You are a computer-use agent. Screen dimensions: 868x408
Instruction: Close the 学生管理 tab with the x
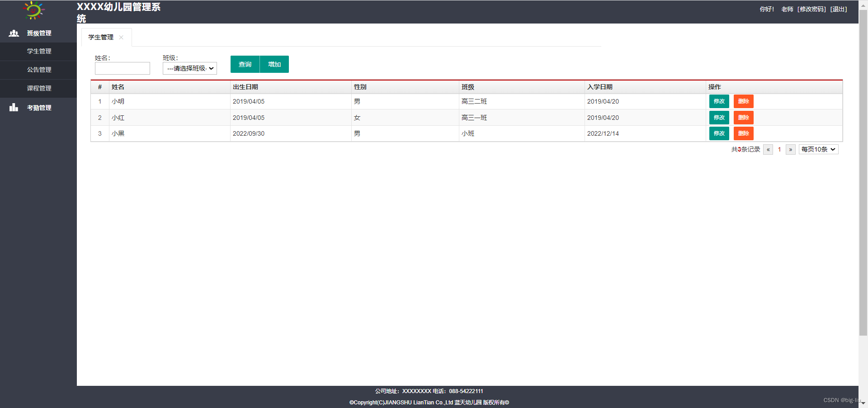[121, 38]
